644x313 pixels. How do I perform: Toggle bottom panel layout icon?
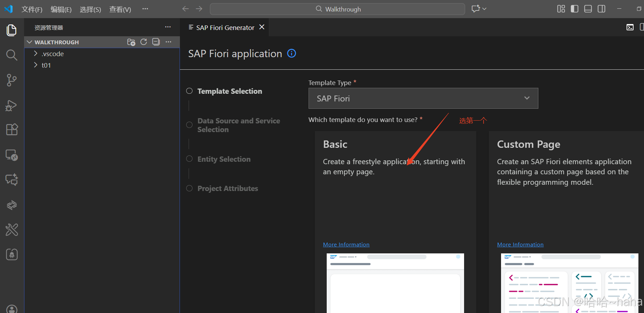588,9
